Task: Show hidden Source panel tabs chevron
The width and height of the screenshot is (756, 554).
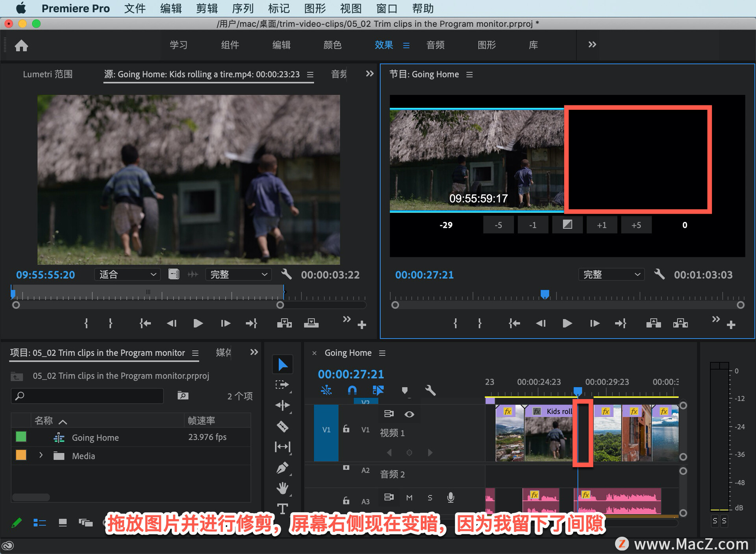Action: coord(369,74)
